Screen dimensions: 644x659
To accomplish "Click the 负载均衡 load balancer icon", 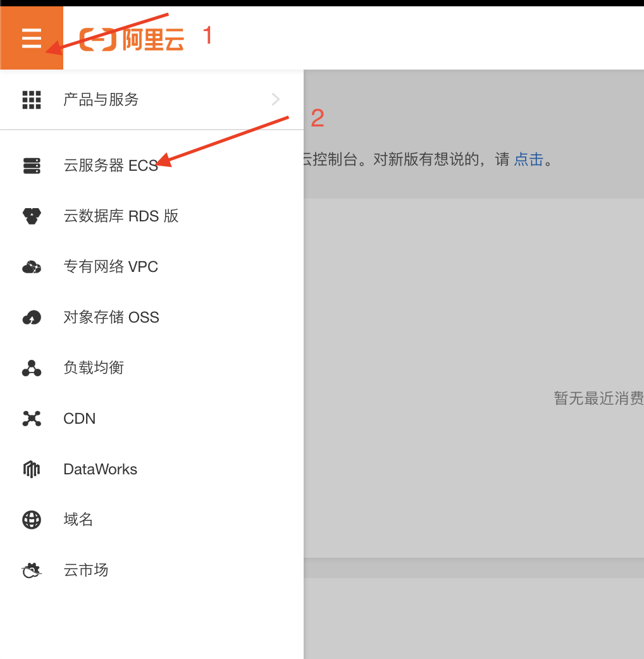I will (32, 367).
